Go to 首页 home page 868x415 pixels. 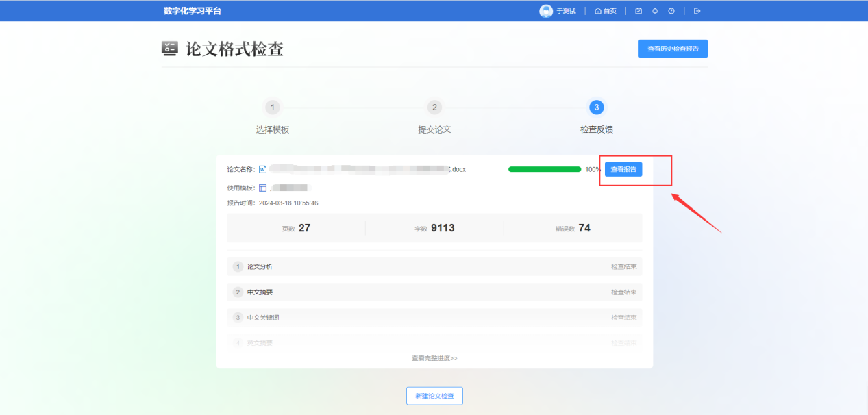[x=605, y=11]
